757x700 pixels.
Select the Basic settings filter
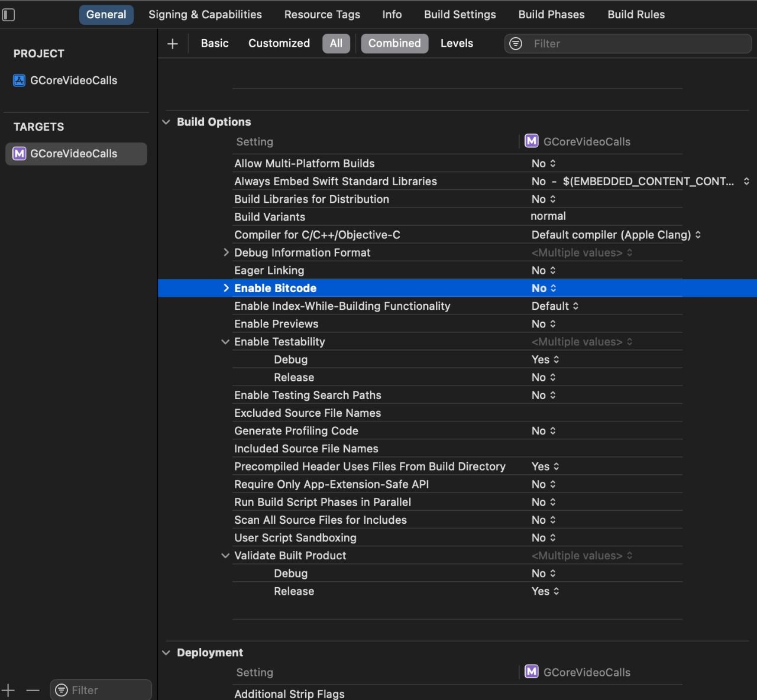(x=215, y=44)
